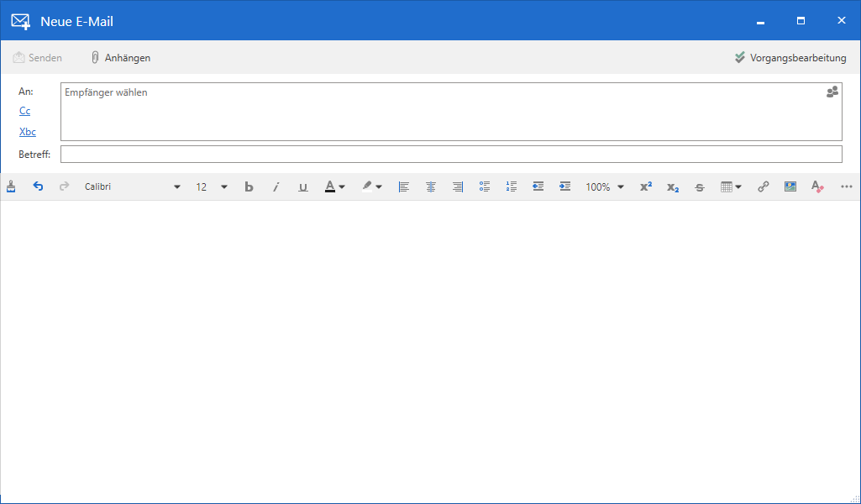Click the format painter brush icon
The width and height of the screenshot is (861, 504).
click(11, 187)
